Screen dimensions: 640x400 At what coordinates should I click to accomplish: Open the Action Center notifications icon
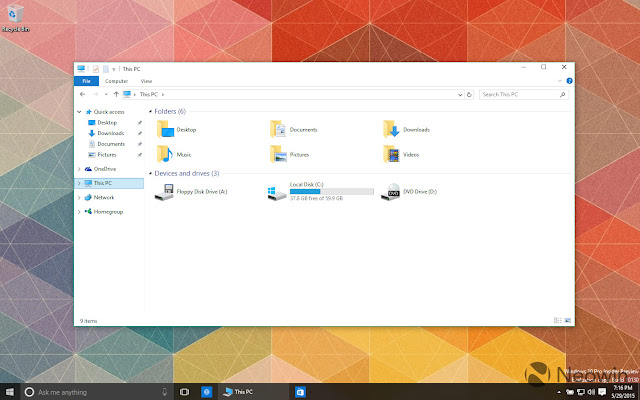(602, 392)
